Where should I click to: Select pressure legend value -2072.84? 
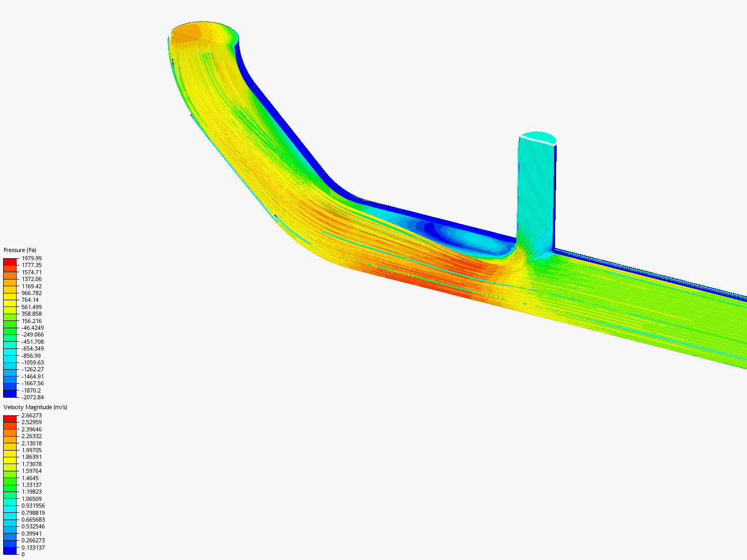33,397
